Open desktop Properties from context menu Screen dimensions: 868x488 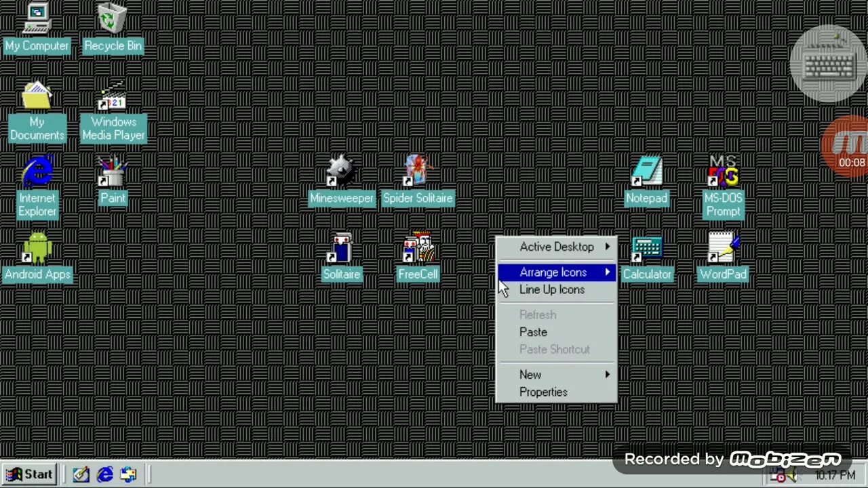pos(557,392)
